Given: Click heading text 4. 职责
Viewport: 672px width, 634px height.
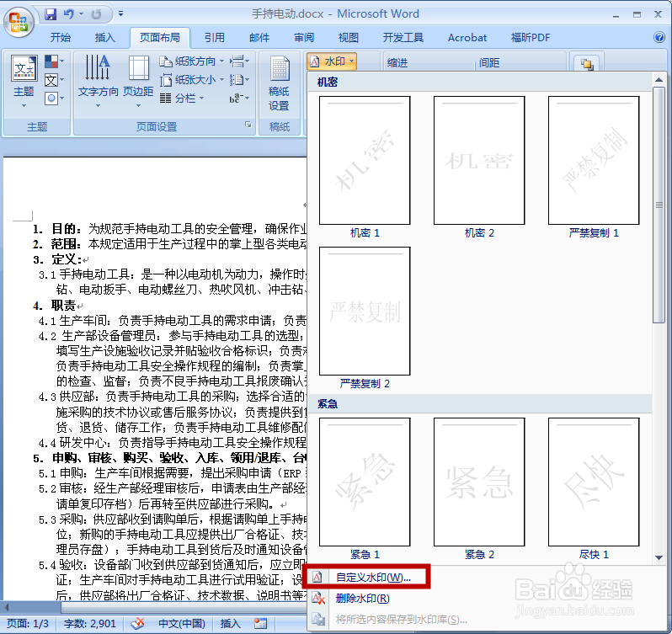Looking at the screenshot, I should 55,306.
